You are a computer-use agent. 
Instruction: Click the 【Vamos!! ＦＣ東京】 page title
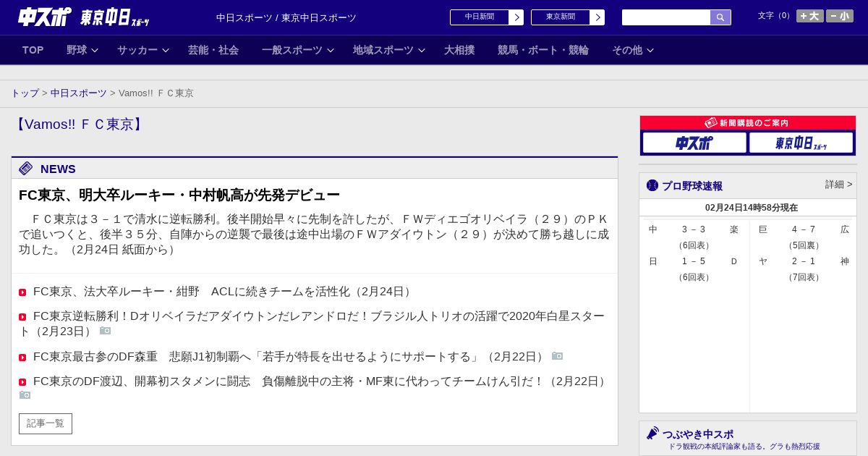tap(80, 124)
